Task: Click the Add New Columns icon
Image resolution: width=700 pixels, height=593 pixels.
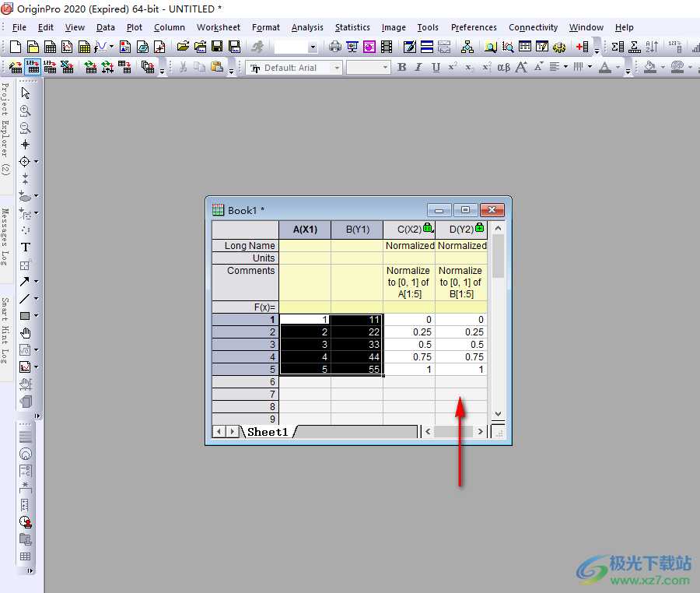Action: (x=582, y=47)
